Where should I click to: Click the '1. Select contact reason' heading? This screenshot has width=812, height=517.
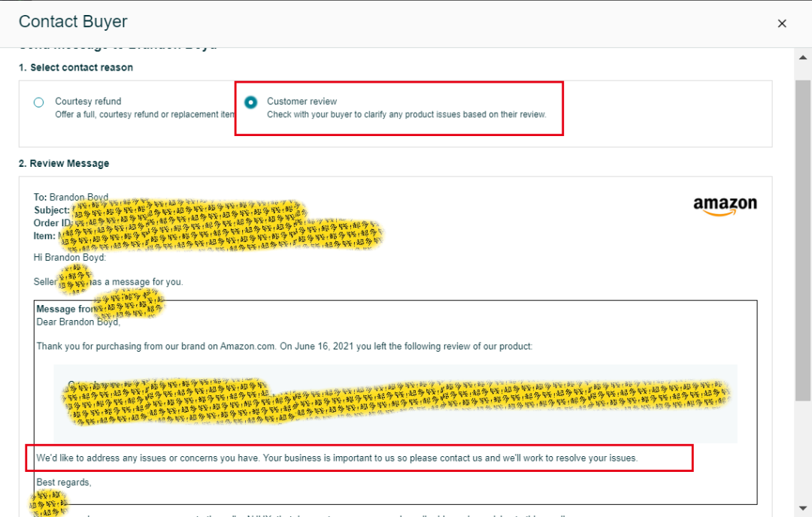(76, 68)
